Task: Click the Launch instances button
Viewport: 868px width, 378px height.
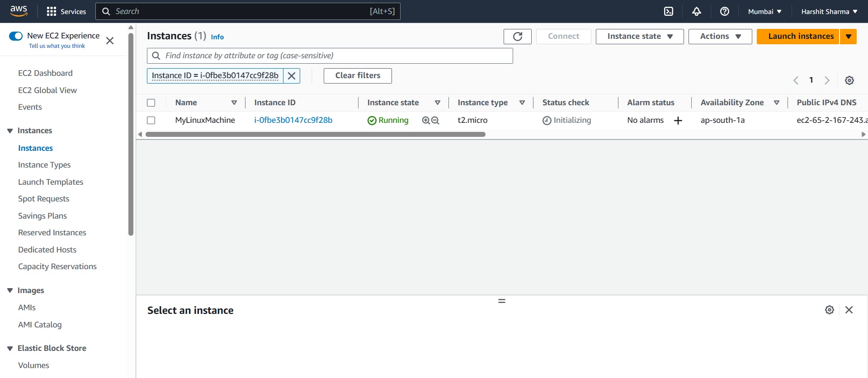Action: [798, 36]
